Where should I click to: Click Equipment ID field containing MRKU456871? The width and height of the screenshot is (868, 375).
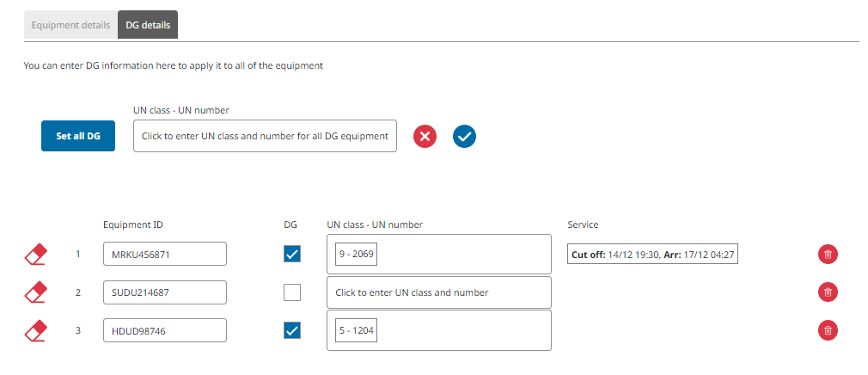pyautogui.click(x=164, y=254)
